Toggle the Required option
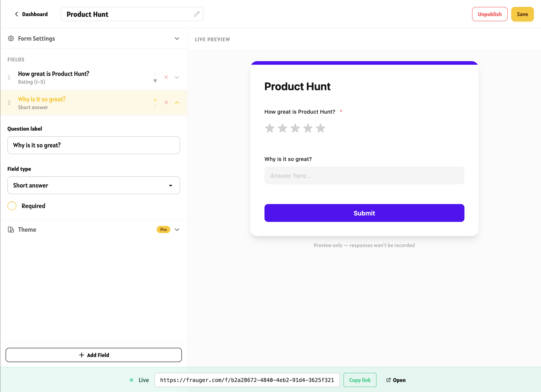Screen dimensions: 541x392 (x=12, y=206)
